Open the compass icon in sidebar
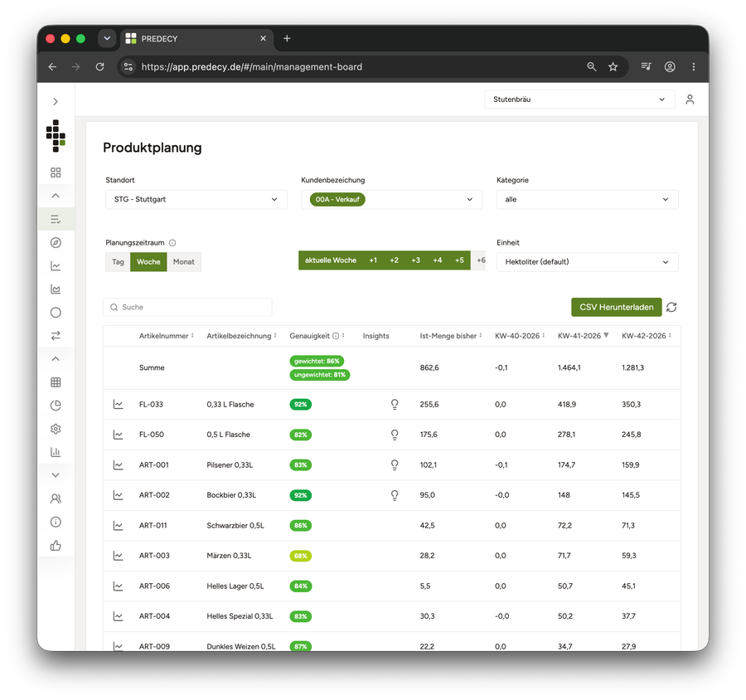 (56, 243)
